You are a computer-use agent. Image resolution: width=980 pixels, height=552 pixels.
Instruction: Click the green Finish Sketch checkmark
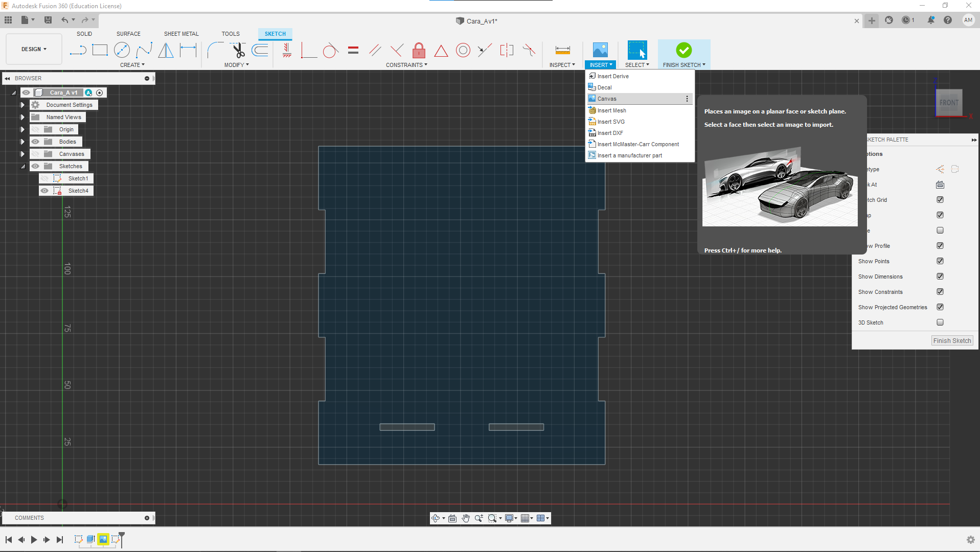tap(683, 50)
